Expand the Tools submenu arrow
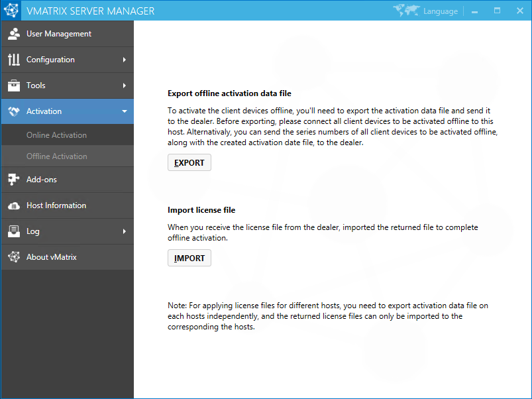This screenshot has width=532, height=399. (125, 85)
